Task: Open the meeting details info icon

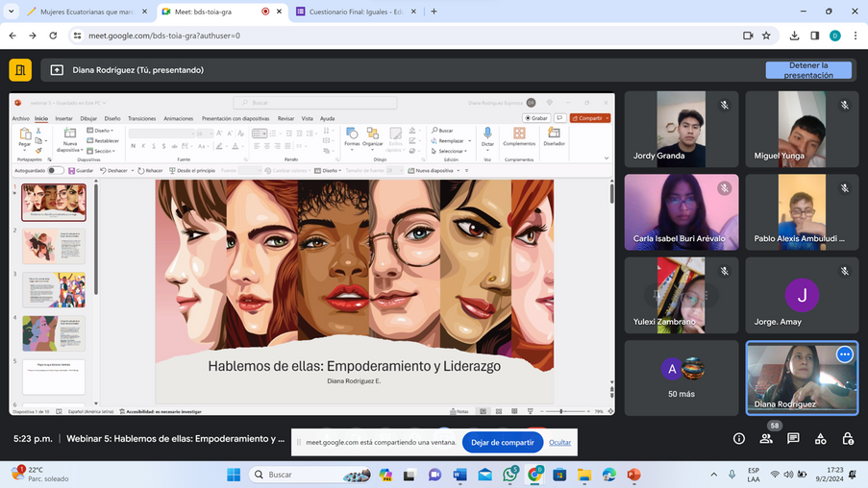Action: pos(738,439)
